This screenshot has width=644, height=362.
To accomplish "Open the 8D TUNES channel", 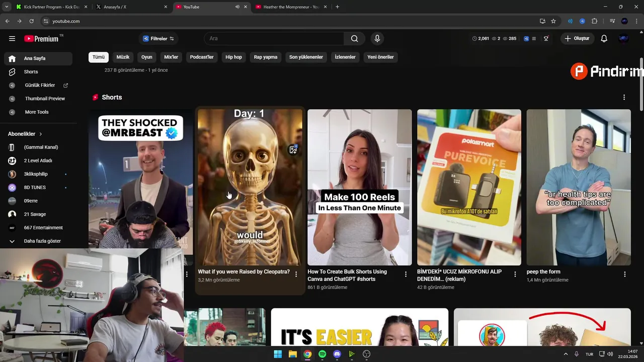I will 38,188.
